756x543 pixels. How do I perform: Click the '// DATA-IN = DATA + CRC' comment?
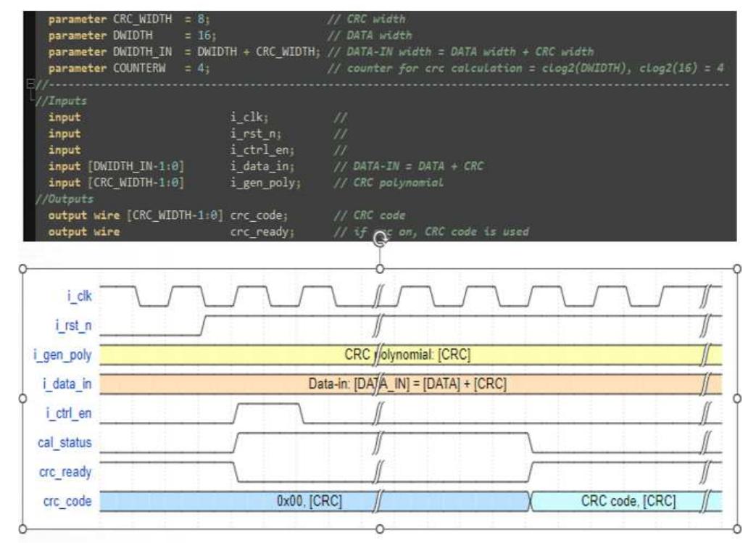point(408,166)
